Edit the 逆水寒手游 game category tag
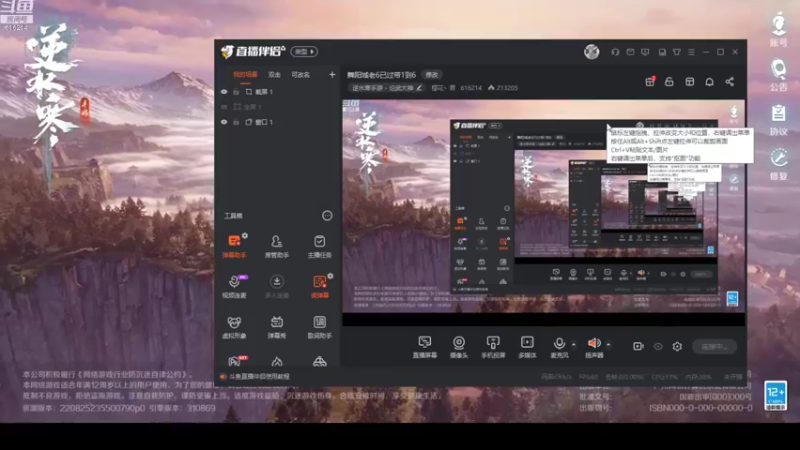The height and width of the screenshot is (450, 800). (387, 88)
